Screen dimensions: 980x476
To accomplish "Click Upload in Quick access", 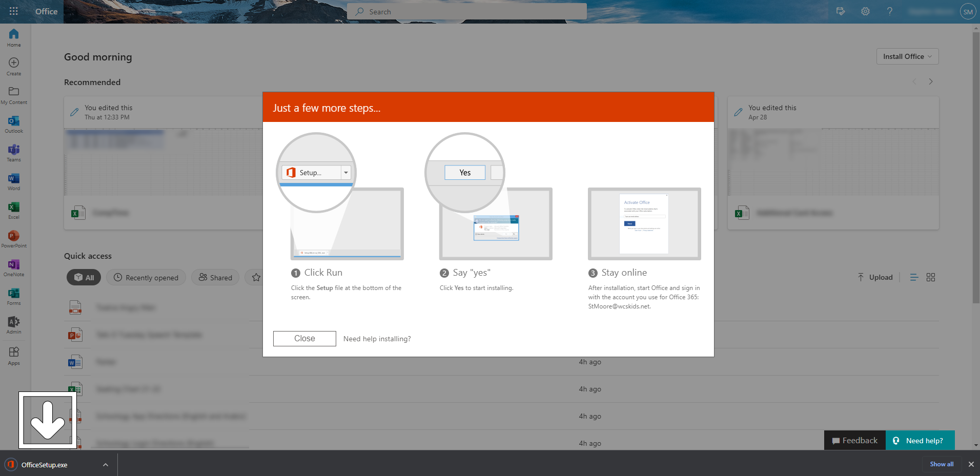I will coord(875,277).
